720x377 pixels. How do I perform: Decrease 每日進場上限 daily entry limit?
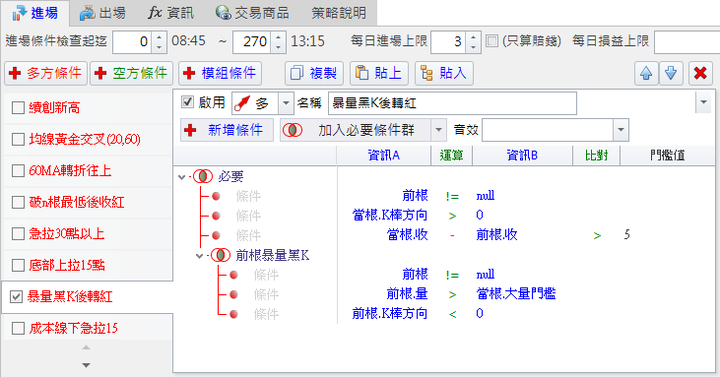click(x=473, y=46)
